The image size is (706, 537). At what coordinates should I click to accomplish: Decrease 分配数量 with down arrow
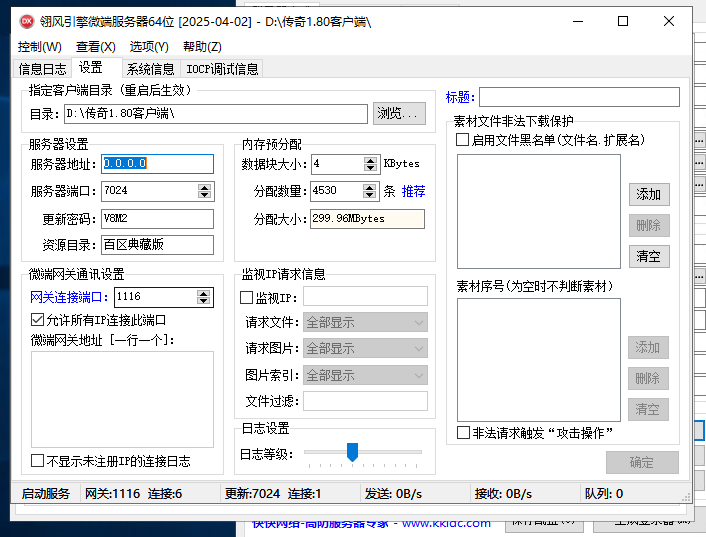click(x=369, y=195)
